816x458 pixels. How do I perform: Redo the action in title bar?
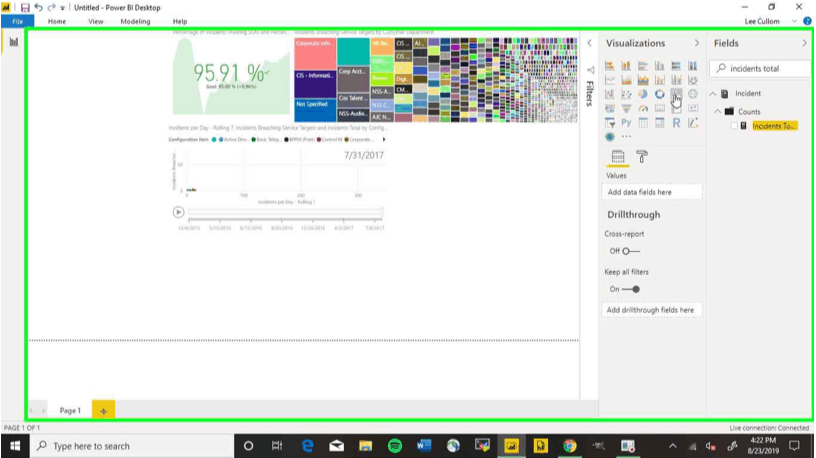tap(51, 7)
